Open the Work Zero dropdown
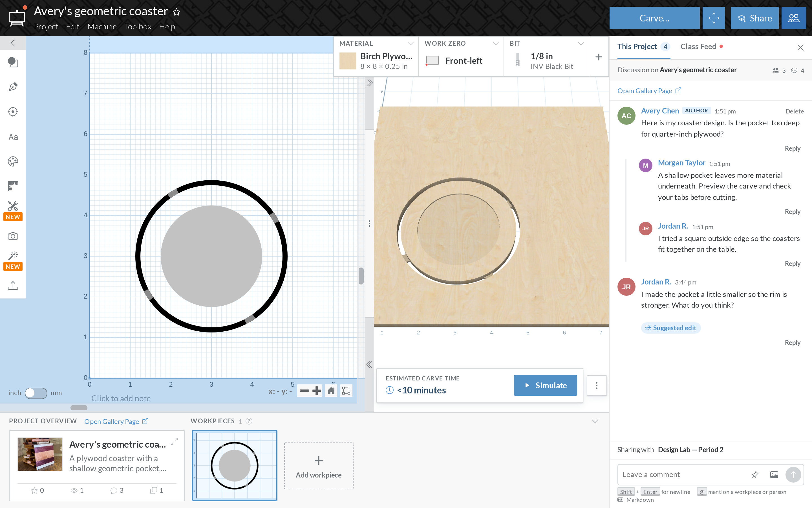The width and height of the screenshot is (812, 508). (x=496, y=43)
